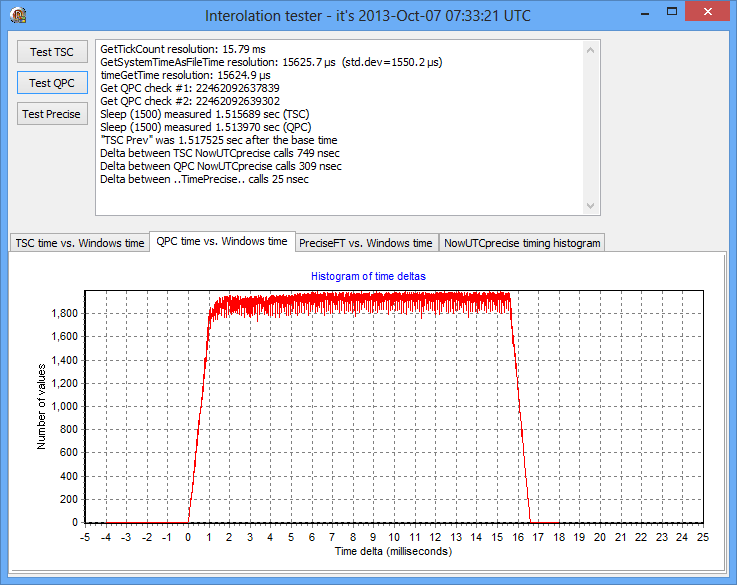Click Delta between ..TimePrecise.. calls line
Screen dimensions: 737x585
[204, 179]
